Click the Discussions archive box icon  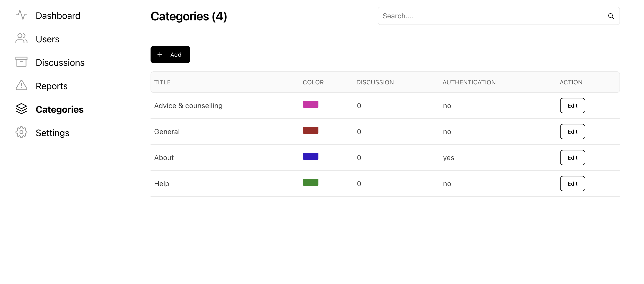pyautogui.click(x=21, y=62)
